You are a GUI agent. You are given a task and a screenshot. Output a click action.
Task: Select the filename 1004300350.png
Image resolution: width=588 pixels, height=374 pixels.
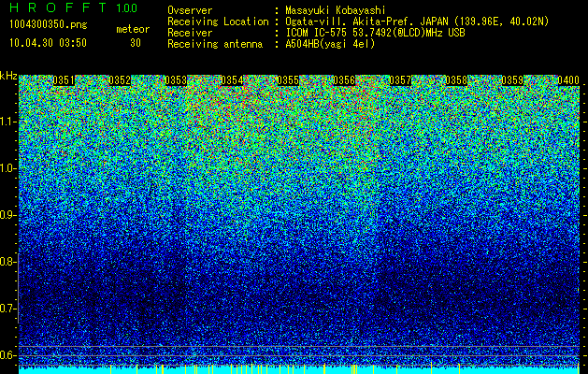coord(49,25)
